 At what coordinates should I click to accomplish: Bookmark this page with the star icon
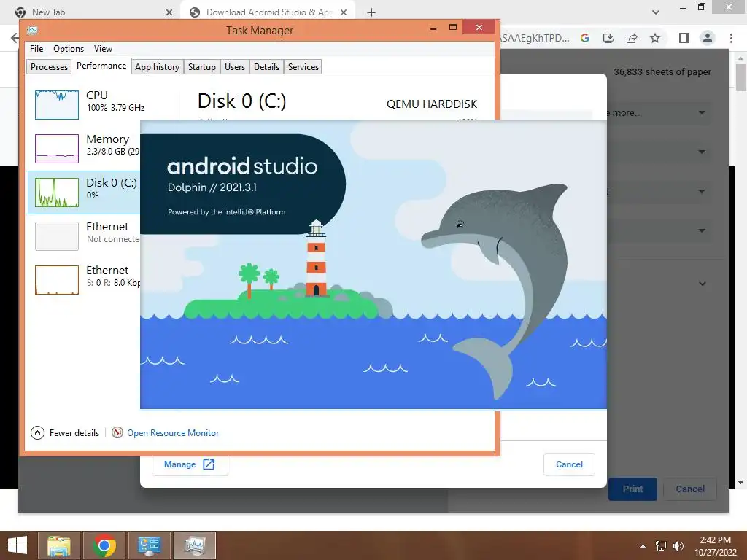pos(655,38)
